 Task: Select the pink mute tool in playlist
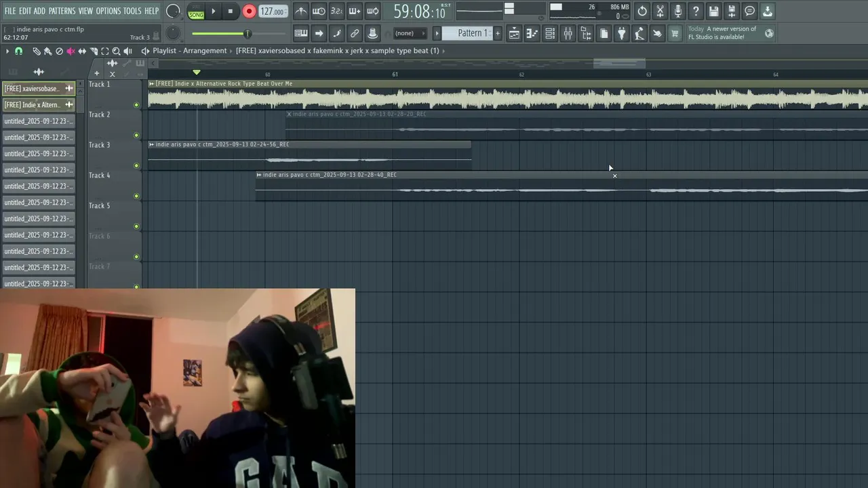[71, 51]
